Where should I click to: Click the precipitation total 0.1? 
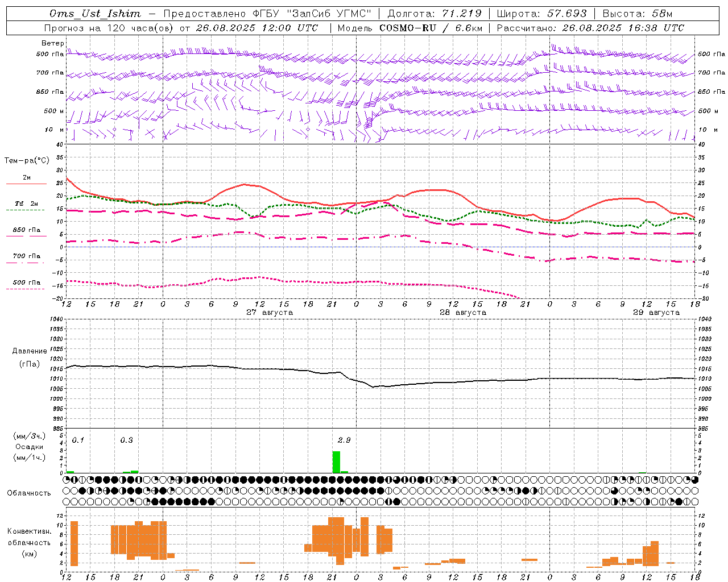78,440
